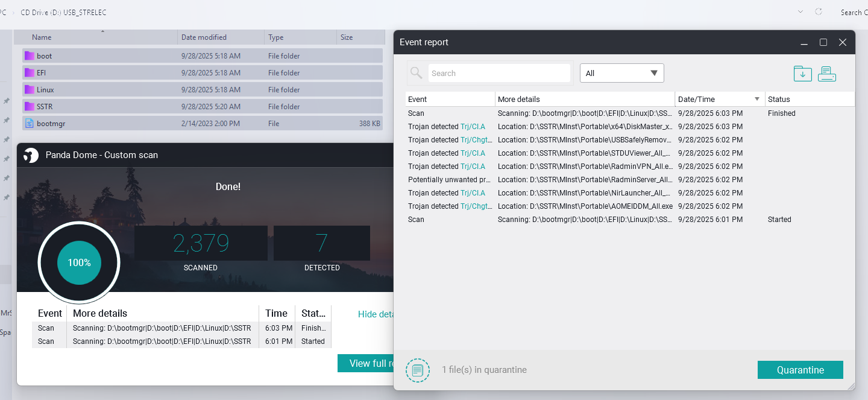
Task: Click the Event column header in Event report
Action: coord(450,99)
